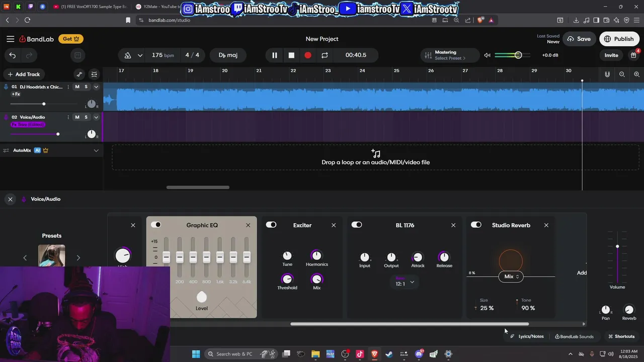Image resolution: width=644 pixels, height=362 pixels.
Task: Mute the Voice/Audio track
Action: pos(77,117)
